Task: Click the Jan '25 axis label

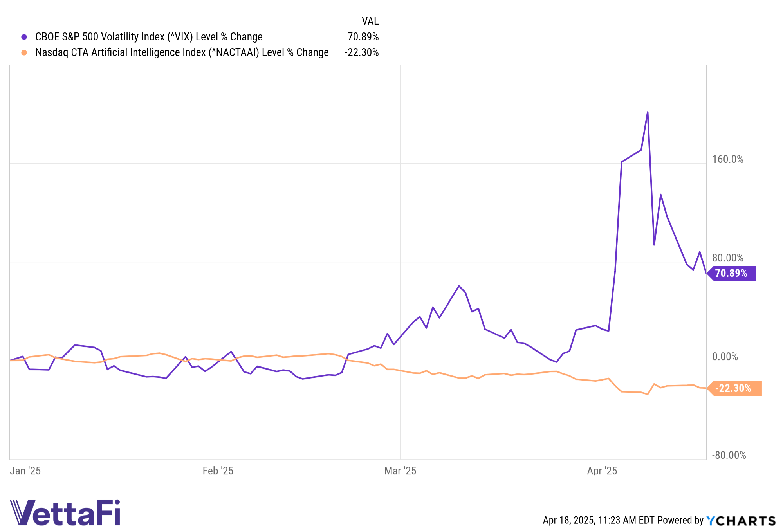Action: pyautogui.click(x=25, y=471)
